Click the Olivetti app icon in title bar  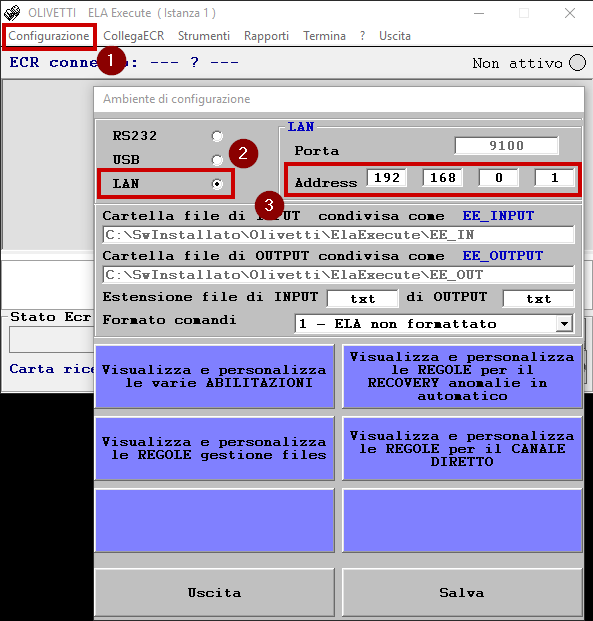(12, 13)
